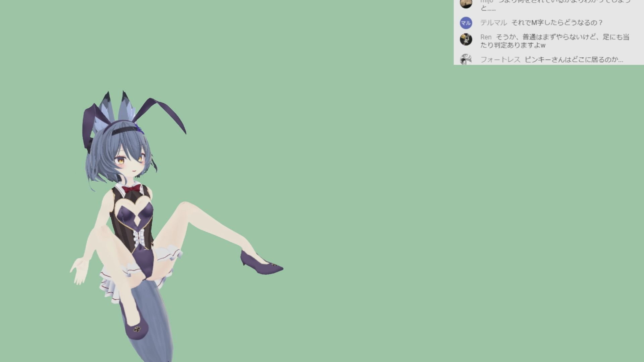This screenshot has width=644, height=362.
Task: Click the character's black headband
Action: (123, 130)
